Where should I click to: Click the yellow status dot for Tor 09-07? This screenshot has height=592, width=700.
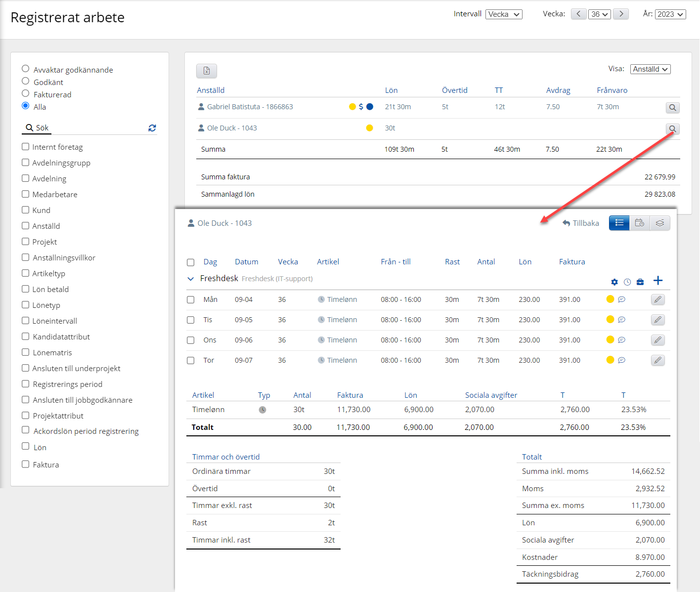click(610, 360)
